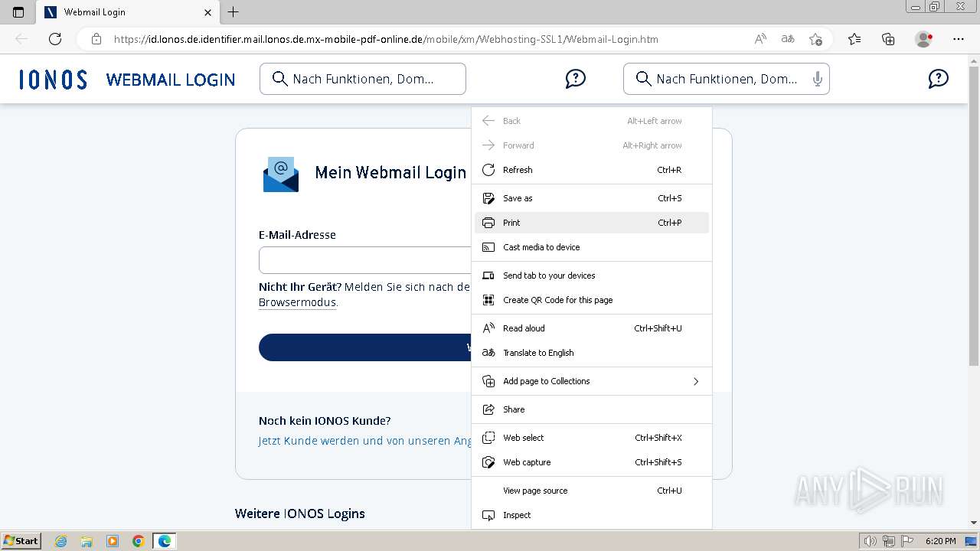Focus right search field Nach Funktionen
Screen dimensions: 980x551
coord(727,79)
